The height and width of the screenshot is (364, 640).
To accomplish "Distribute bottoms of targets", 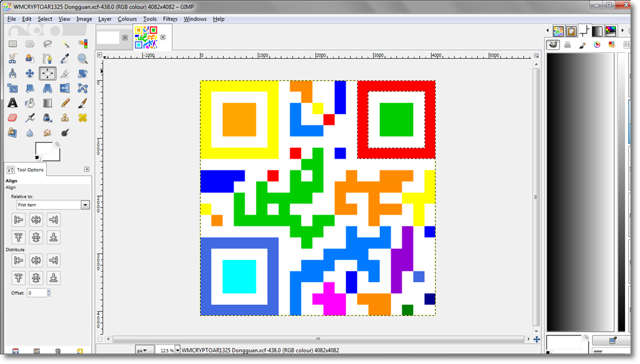I will click(x=53, y=278).
